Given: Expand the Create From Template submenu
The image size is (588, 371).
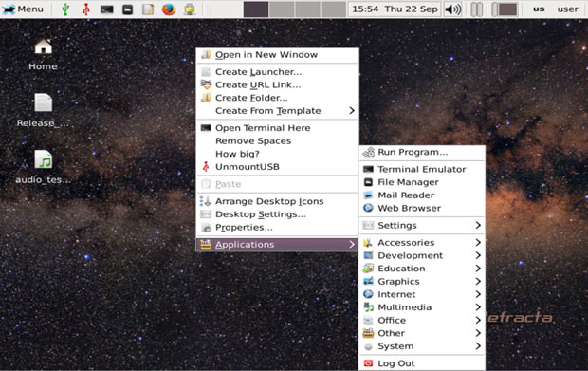Looking at the screenshot, I should coord(278,111).
